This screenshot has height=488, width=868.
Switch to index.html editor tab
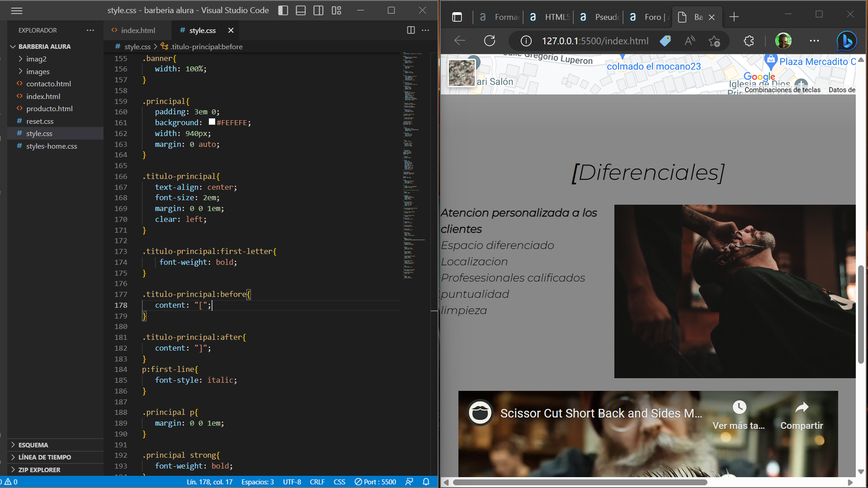click(138, 30)
